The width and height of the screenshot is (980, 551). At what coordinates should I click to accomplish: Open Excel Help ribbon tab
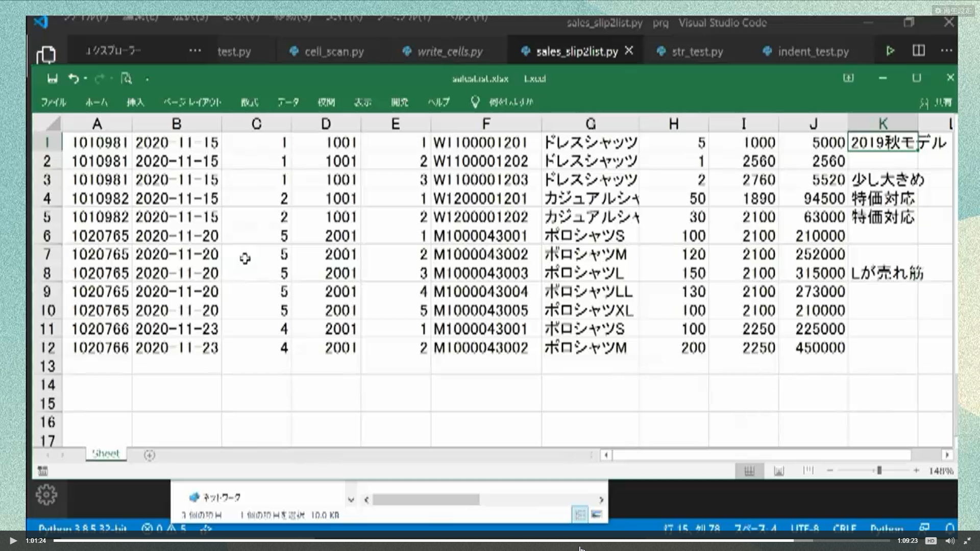(x=438, y=103)
